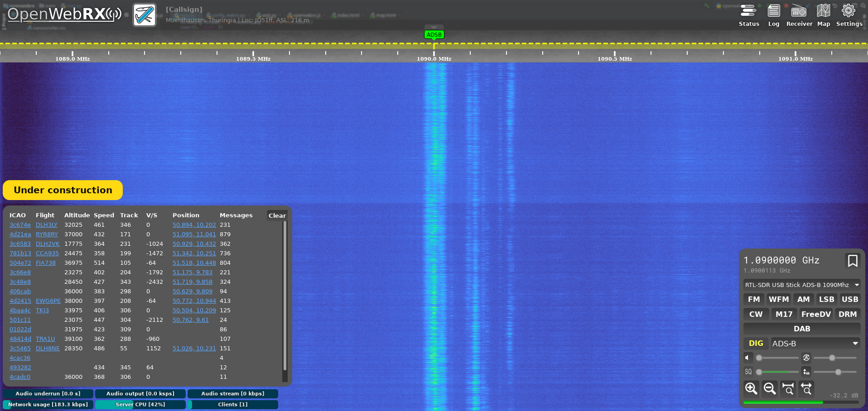868x411 pixels.
Task: Select WFM demodulation mode
Action: tap(779, 299)
